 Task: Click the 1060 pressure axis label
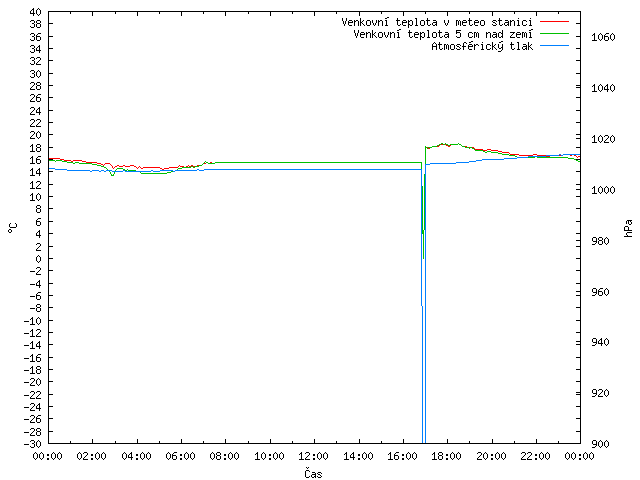[603, 38]
